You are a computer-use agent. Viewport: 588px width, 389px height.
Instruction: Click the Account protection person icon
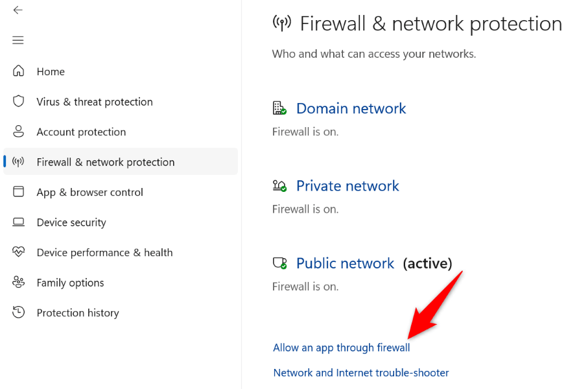point(18,132)
